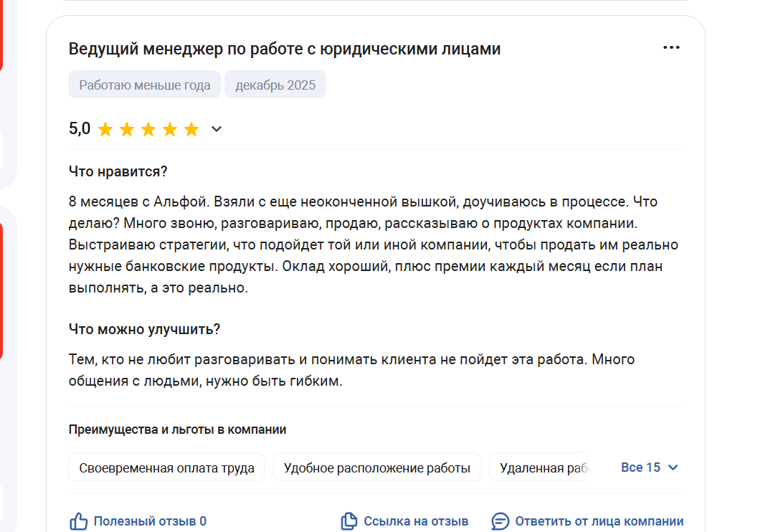Screen dimensions: 778x532
Task: Click the first rating star
Action: point(105,130)
